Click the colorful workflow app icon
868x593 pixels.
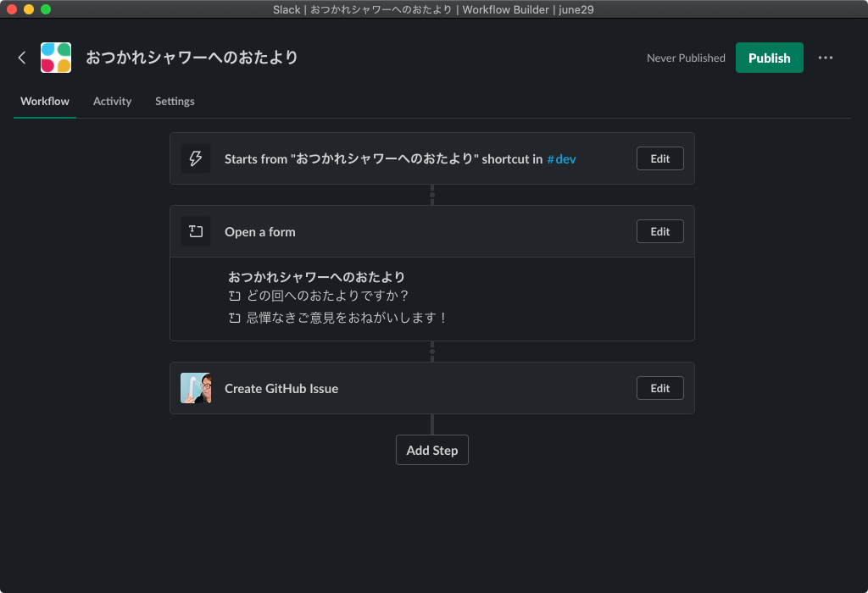click(x=56, y=58)
